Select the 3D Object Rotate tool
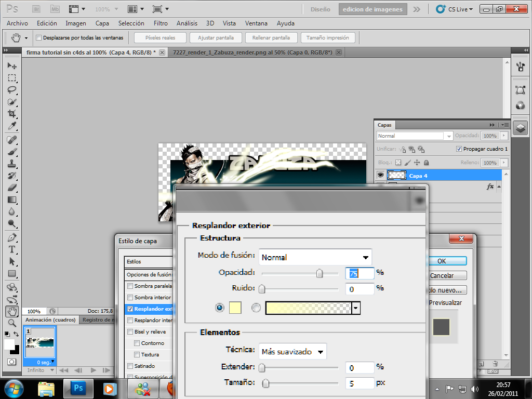 pos(12,287)
